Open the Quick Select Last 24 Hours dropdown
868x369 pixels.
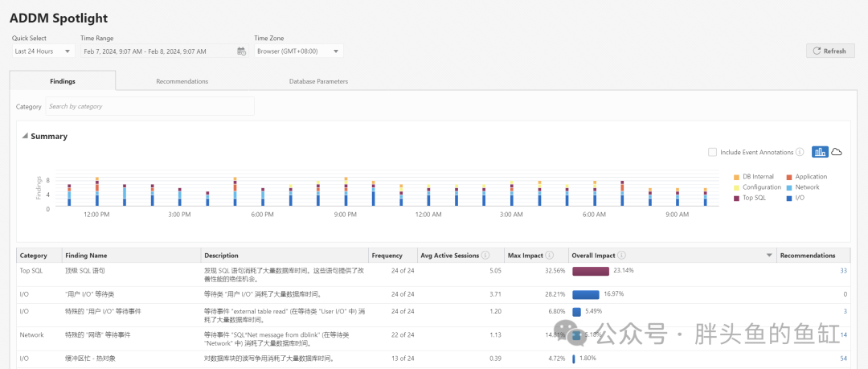click(43, 51)
